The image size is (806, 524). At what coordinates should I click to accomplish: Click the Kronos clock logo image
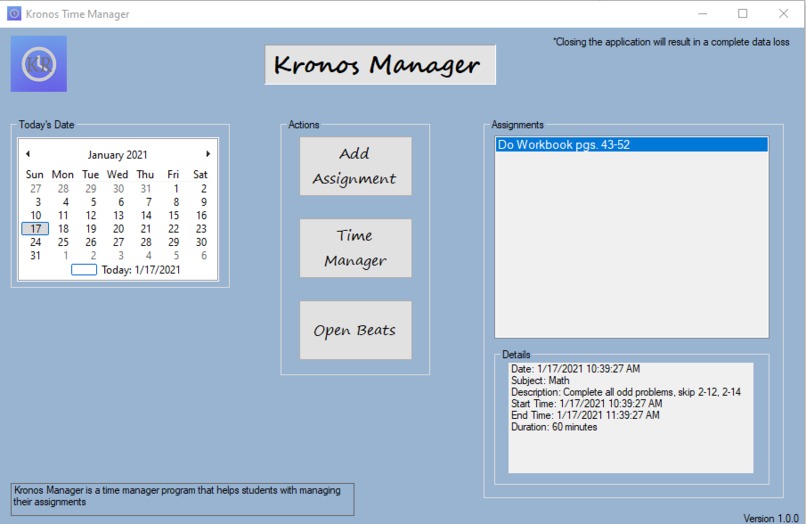click(39, 64)
